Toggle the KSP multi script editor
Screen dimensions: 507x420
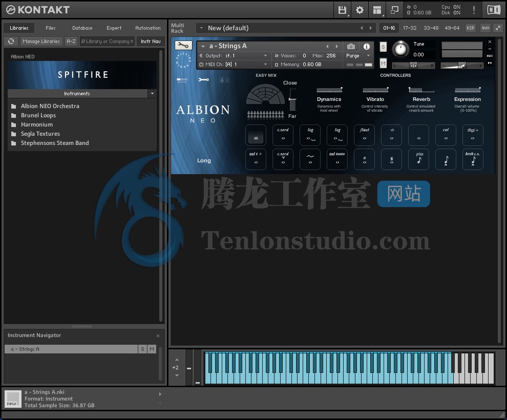(471, 28)
